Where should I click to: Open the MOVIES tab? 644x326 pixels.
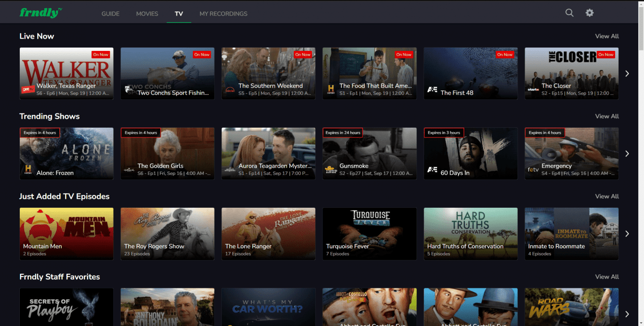pyautogui.click(x=147, y=14)
